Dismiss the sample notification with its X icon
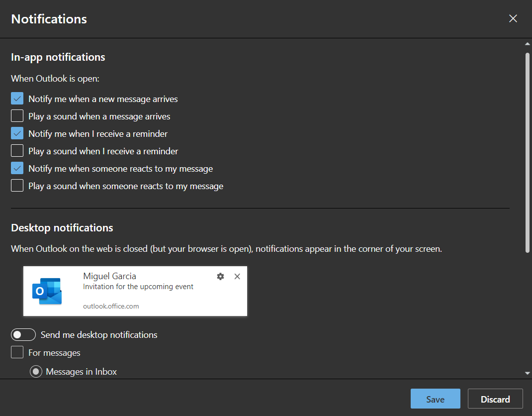 [237, 276]
